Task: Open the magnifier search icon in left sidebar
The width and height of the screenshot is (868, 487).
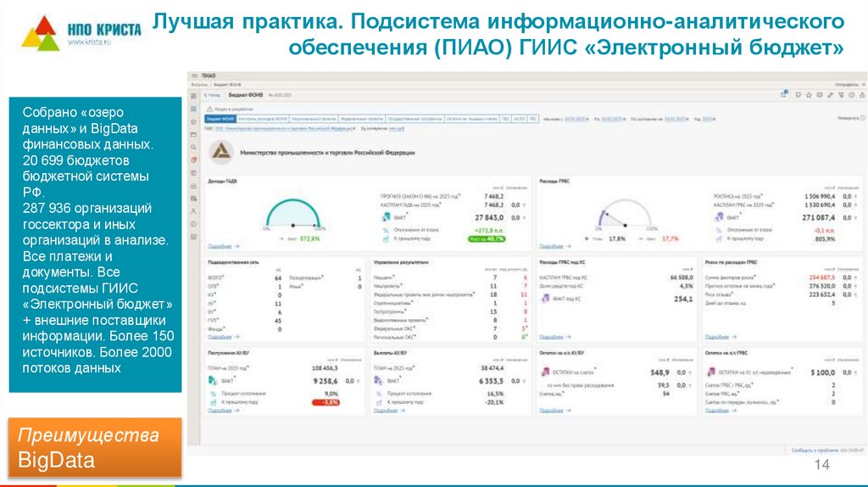Action: pyautogui.click(x=194, y=148)
